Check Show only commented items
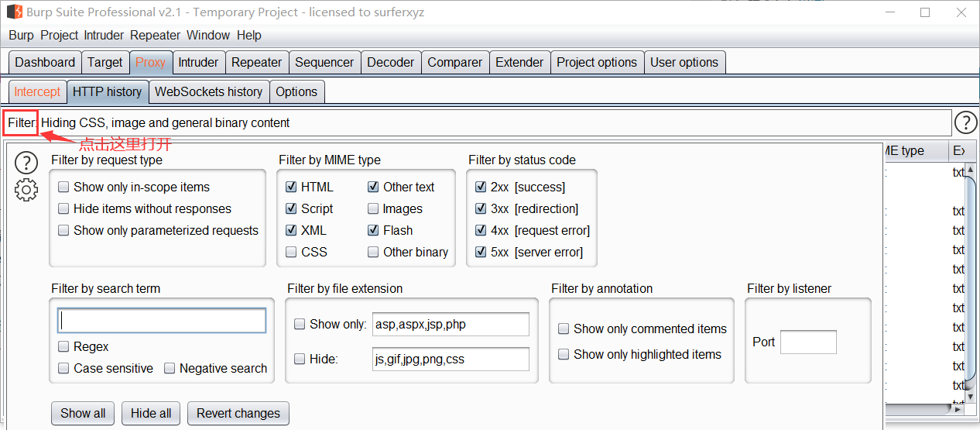This screenshot has width=980, height=430. coord(564,329)
